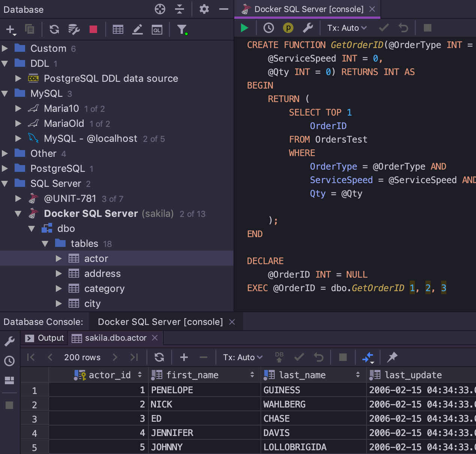Open wrench icon in console left sidebar
The width and height of the screenshot is (476, 454).
9,341
